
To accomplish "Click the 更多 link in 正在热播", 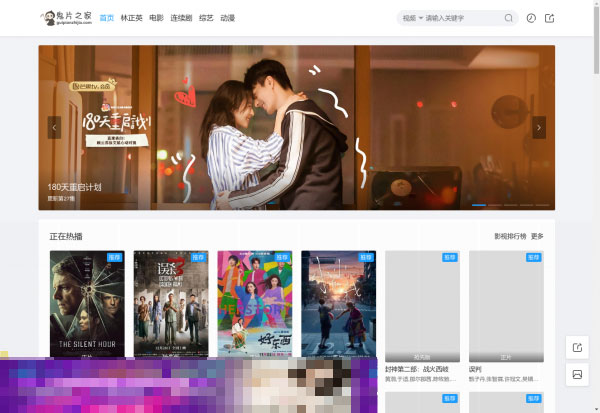I will (x=537, y=236).
